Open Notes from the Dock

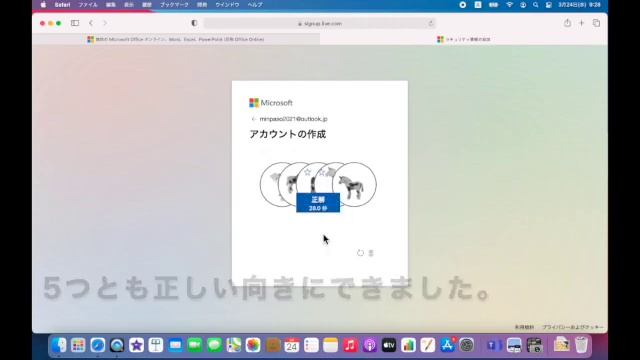tap(331, 345)
